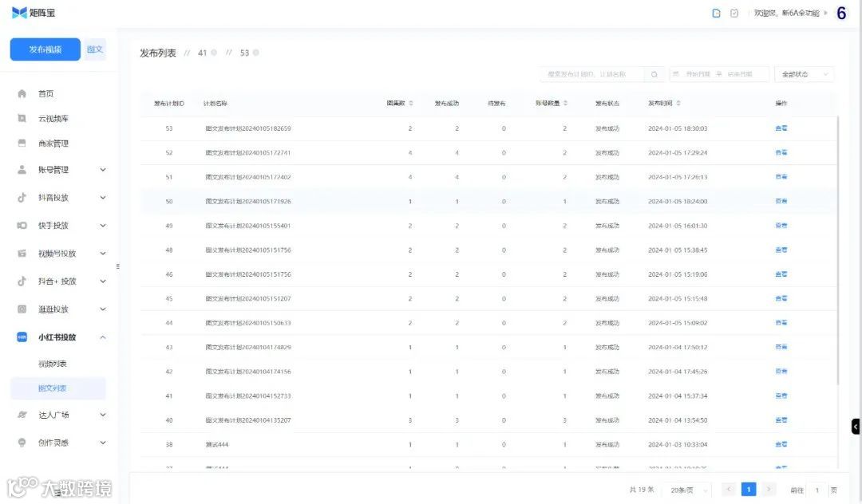Image resolution: width=862 pixels, height=504 pixels.
Task: Click the 商家管理 store icon
Action: (22, 144)
